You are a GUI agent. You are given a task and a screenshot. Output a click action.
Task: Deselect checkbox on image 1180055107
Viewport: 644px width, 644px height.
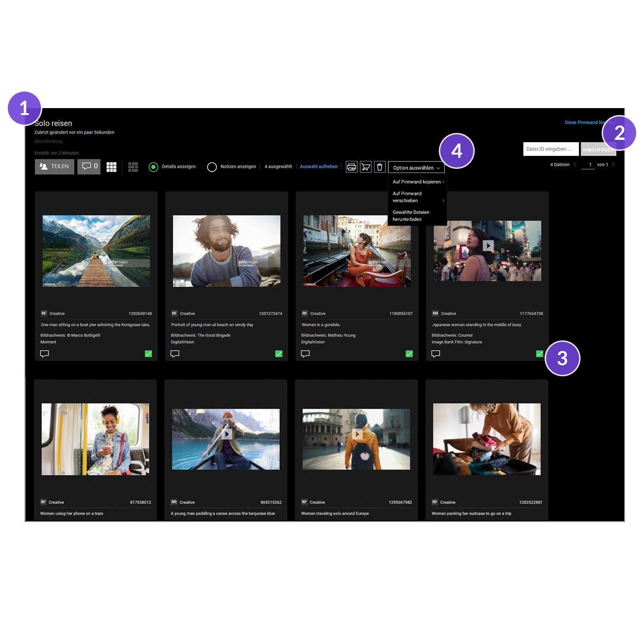coord(409,354)
